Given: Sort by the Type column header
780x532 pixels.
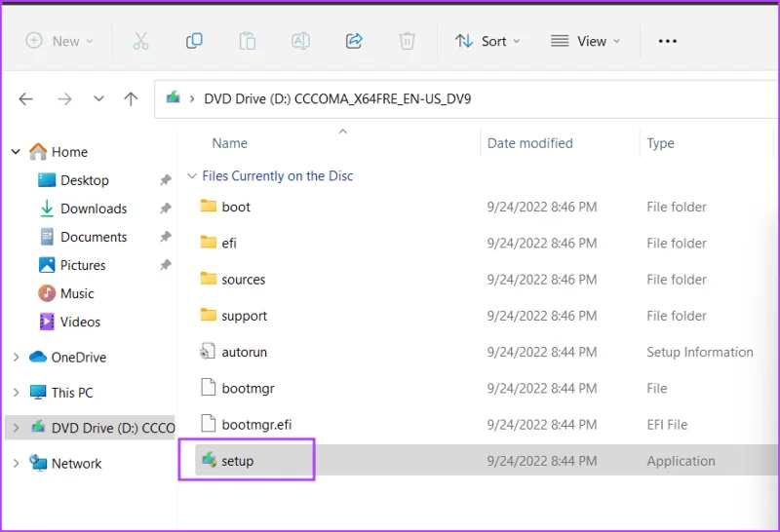Looking at the screenshot, I should (660, 143).
